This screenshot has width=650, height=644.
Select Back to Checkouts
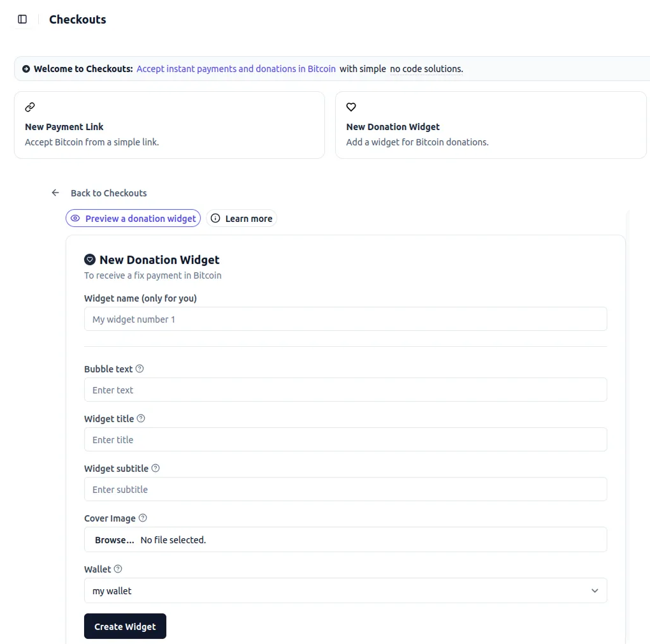[108, 193]
